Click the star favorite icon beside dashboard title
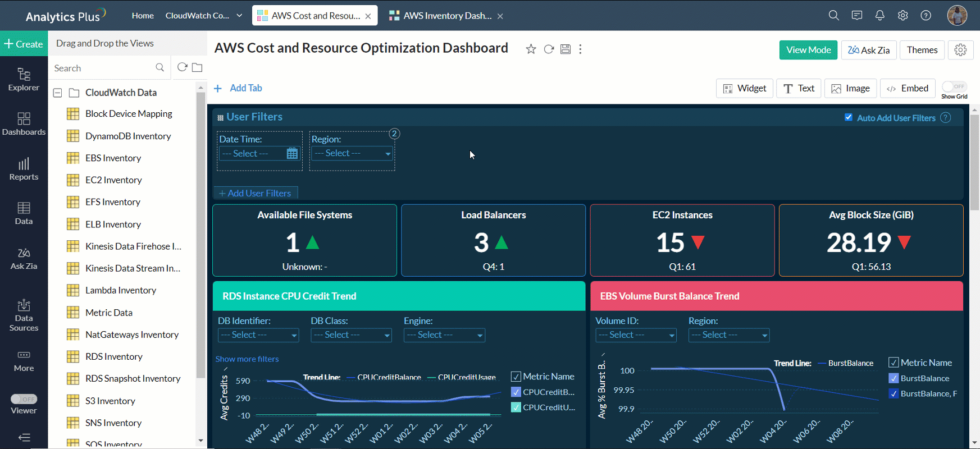 coord(531,49)
